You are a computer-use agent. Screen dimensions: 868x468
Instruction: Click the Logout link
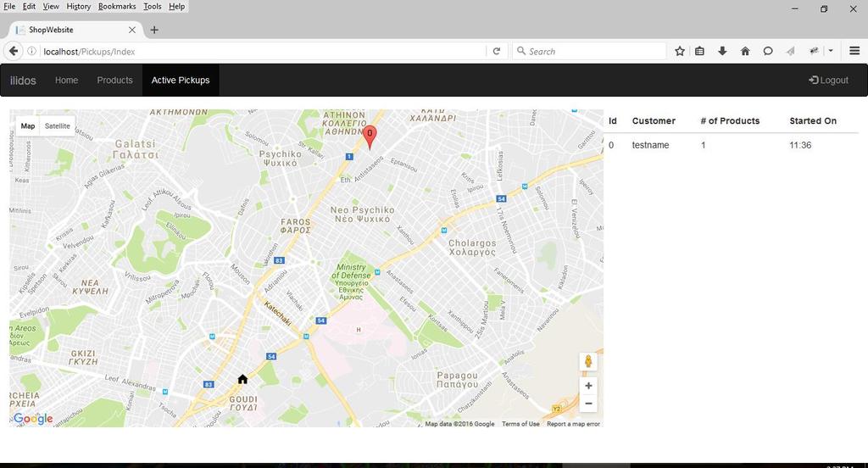828,81
